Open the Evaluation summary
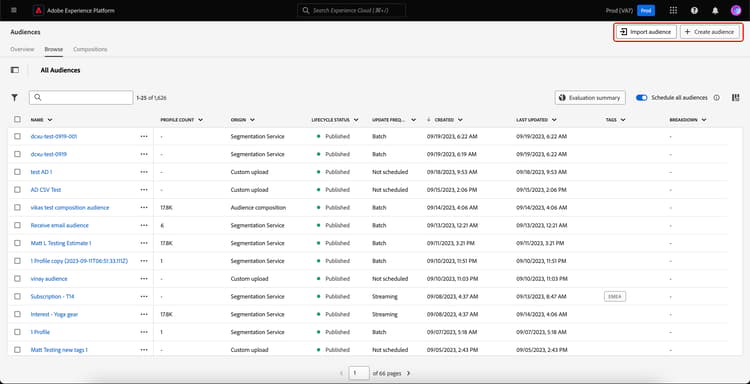The height and width of the screenshot is (384, 750). tap(590, 98)
